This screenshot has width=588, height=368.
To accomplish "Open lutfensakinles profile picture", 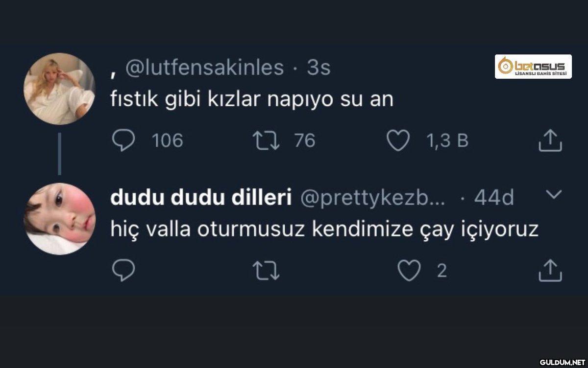I will (x=60, y=89).
